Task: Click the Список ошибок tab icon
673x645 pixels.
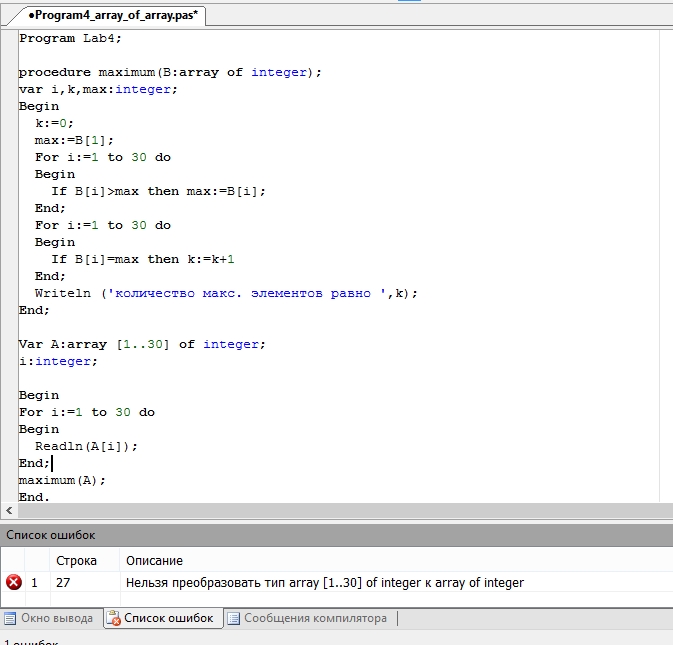Action: (113, 618)
